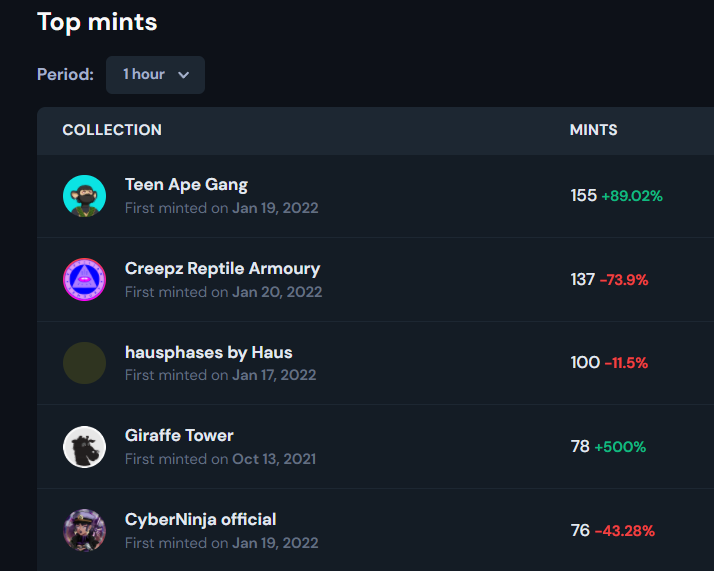This screenshot has width=714, height=571.
Task: Open the Creepz Reptile Armoury collection
Action: click(x=223, y=269)
